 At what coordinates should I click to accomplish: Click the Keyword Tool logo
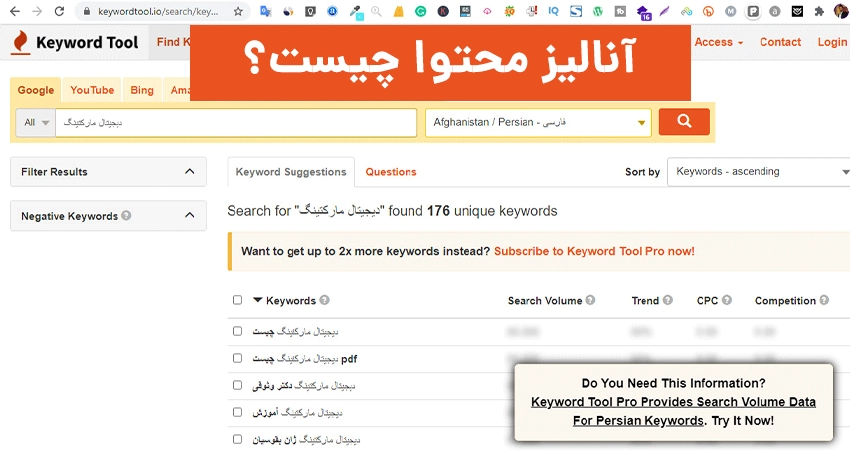pos(75,42)
